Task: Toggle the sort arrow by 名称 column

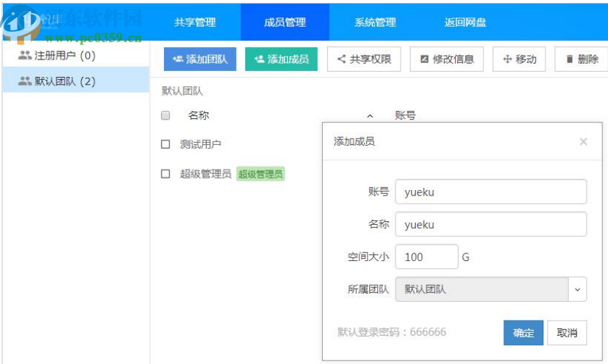Action: coord(370,115)
